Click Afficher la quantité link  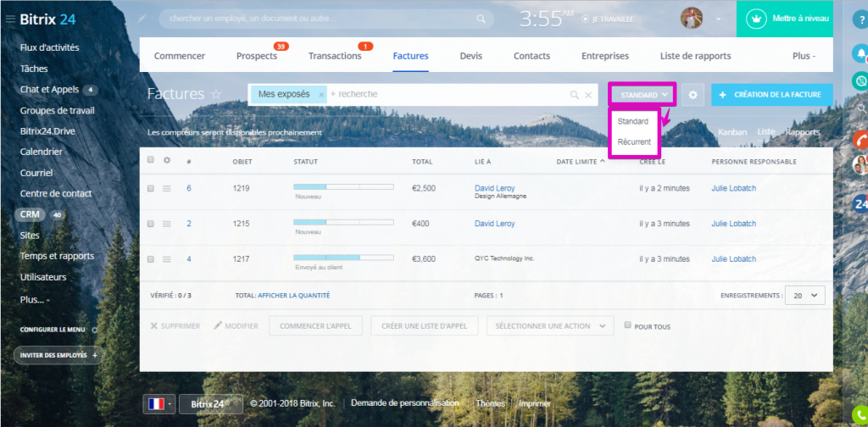pos(294,296)
